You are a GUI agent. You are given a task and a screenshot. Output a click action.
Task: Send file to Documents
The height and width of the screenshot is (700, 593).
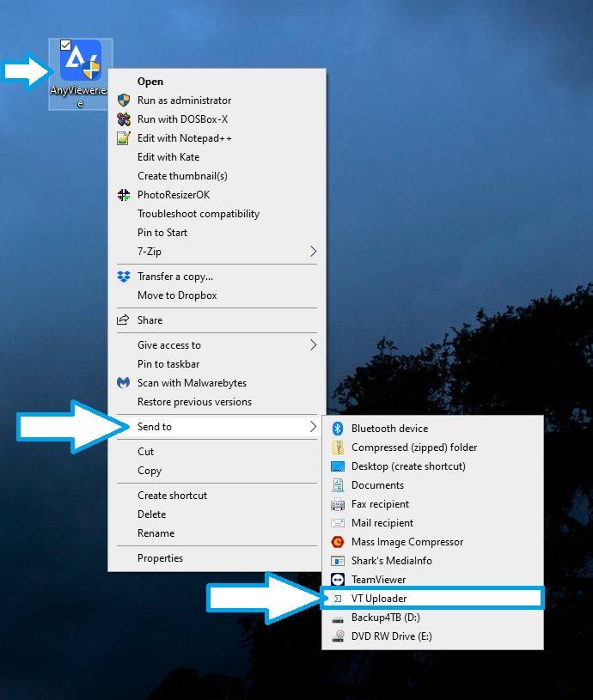click(432, 484)
